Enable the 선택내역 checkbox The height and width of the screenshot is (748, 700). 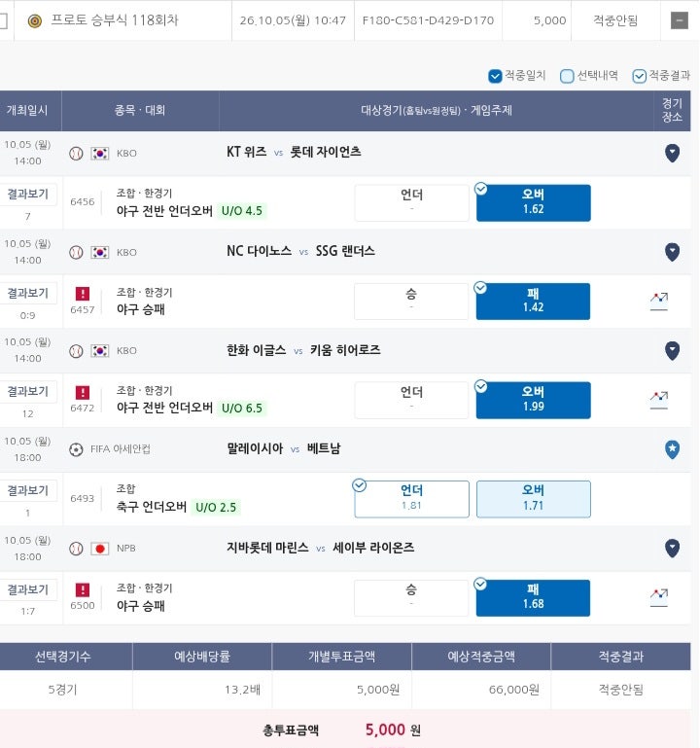pos(567,76)
